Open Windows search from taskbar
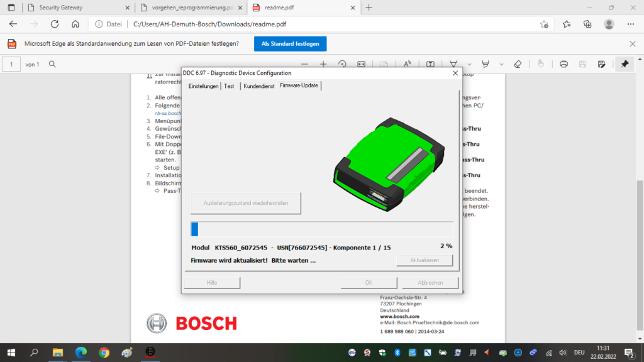This screenshot has height=362, width=644. pos(34,353)
